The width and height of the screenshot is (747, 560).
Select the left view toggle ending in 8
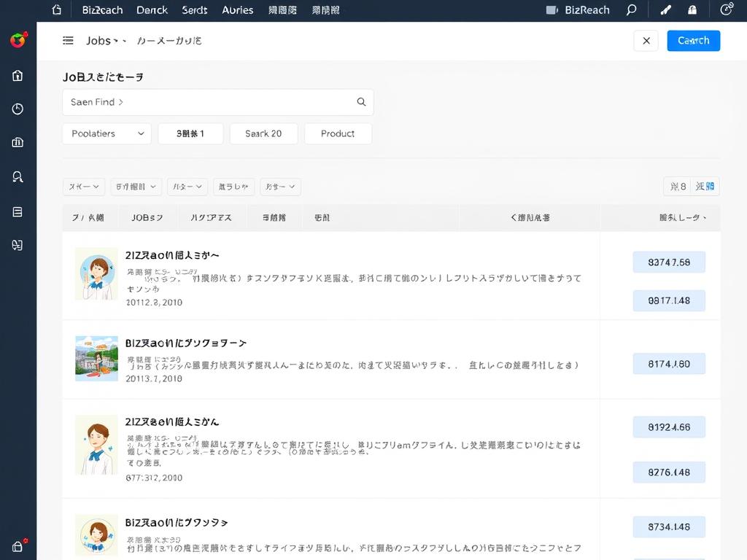678,186
